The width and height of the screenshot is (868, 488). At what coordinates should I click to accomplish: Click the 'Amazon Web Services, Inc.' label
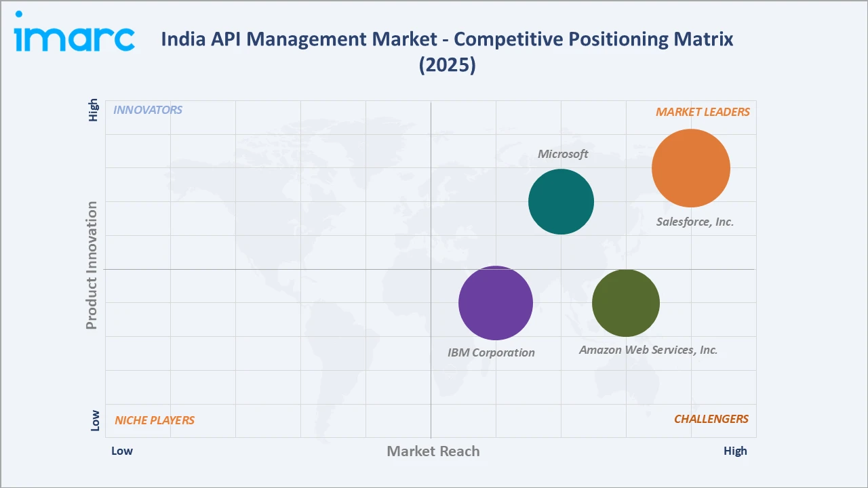648,350
